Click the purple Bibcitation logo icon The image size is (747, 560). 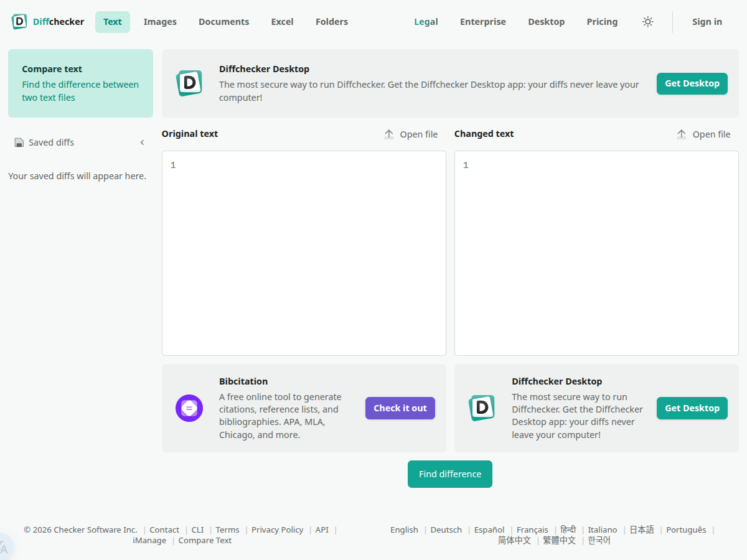click(189, 408)
